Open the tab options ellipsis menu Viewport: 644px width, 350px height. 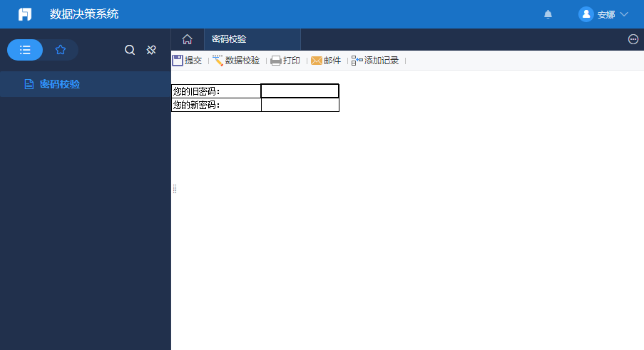[633, 39]
